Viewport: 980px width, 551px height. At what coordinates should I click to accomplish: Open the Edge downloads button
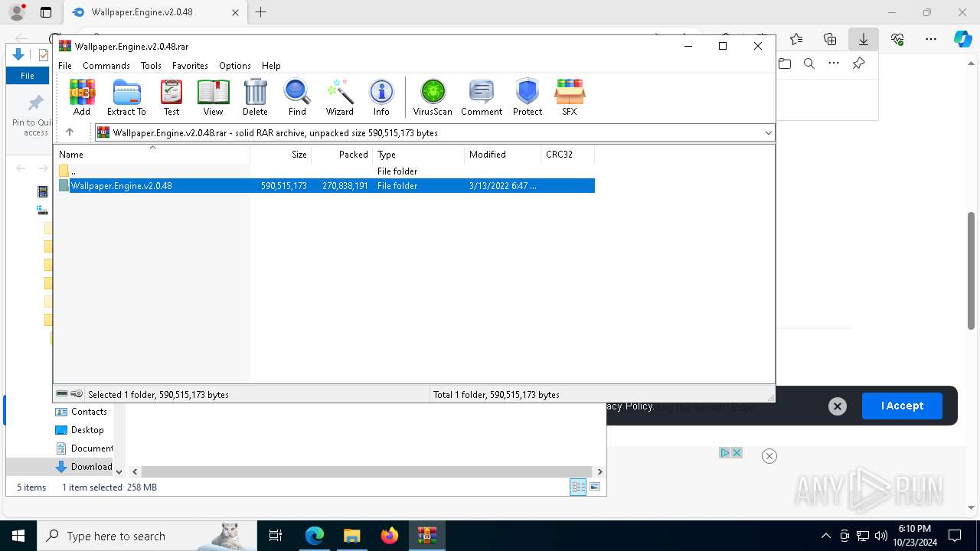864,38
